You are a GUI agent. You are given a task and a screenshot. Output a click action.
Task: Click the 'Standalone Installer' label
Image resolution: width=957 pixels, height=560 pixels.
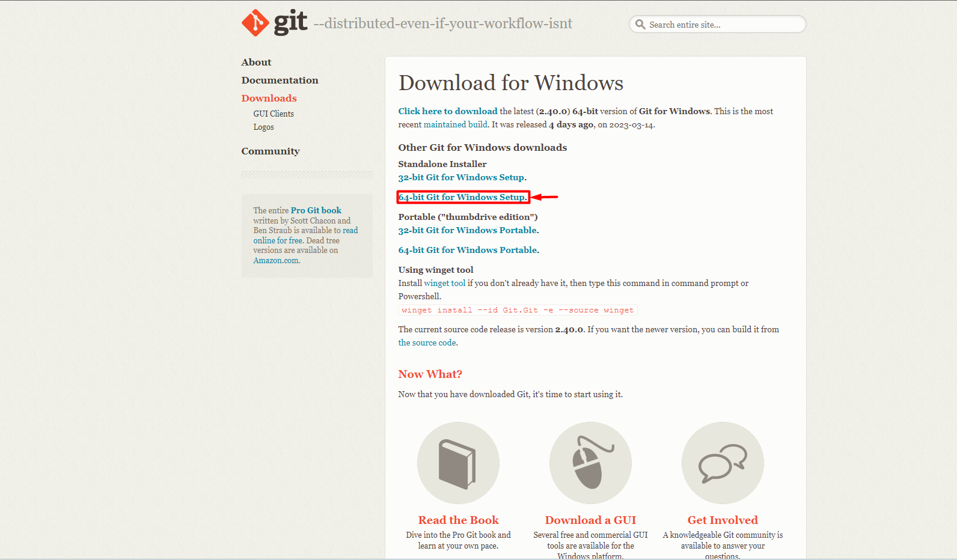tap(442, 164)
